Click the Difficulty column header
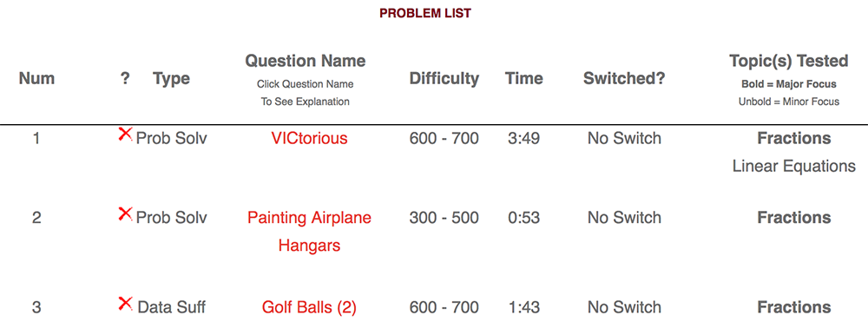Screen dimensions: 868x335 coord(444,79)
